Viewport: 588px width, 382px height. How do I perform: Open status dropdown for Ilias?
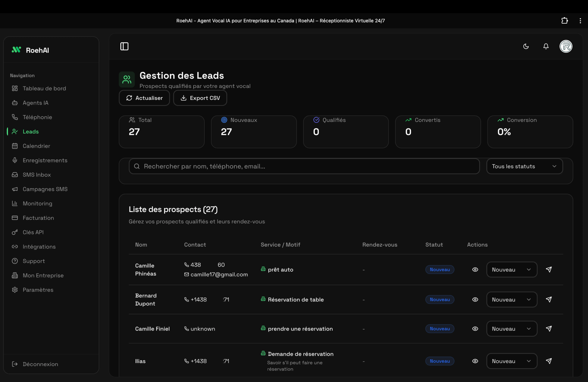512,361
